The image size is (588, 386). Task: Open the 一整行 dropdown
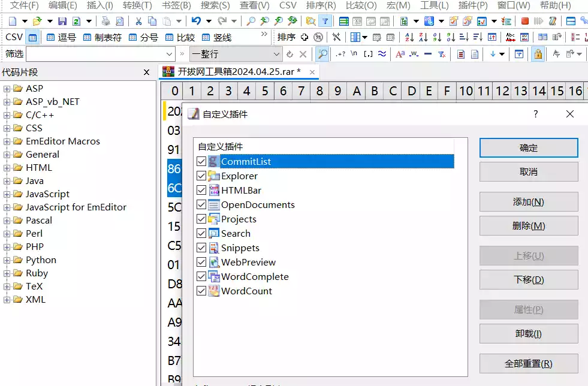[276, 54]
